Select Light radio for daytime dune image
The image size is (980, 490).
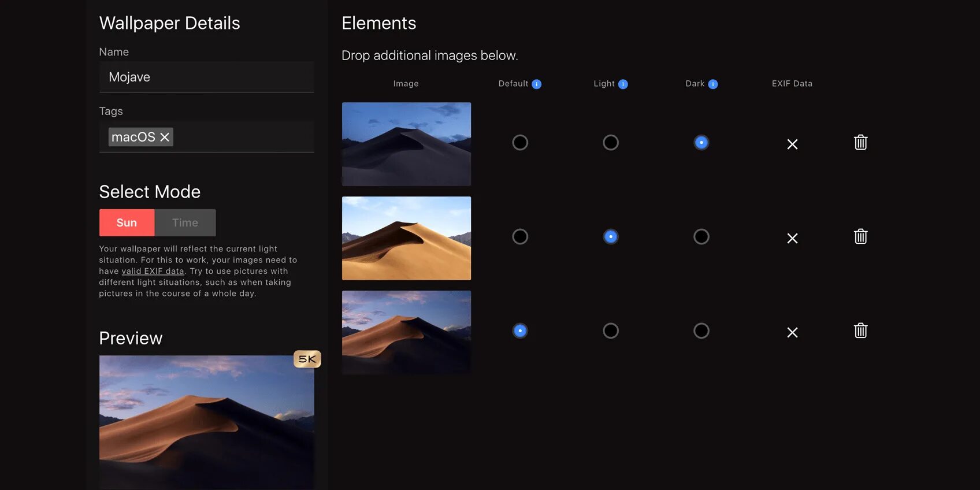coord(611,236)
